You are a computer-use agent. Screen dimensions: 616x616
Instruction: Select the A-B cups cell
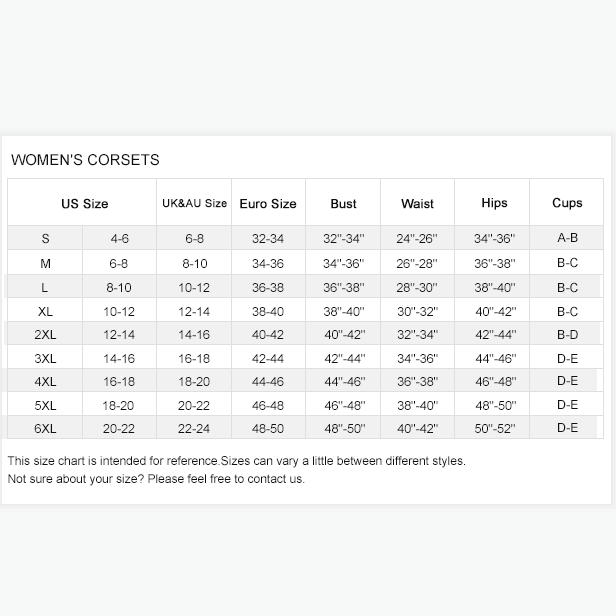coord(567,238)
